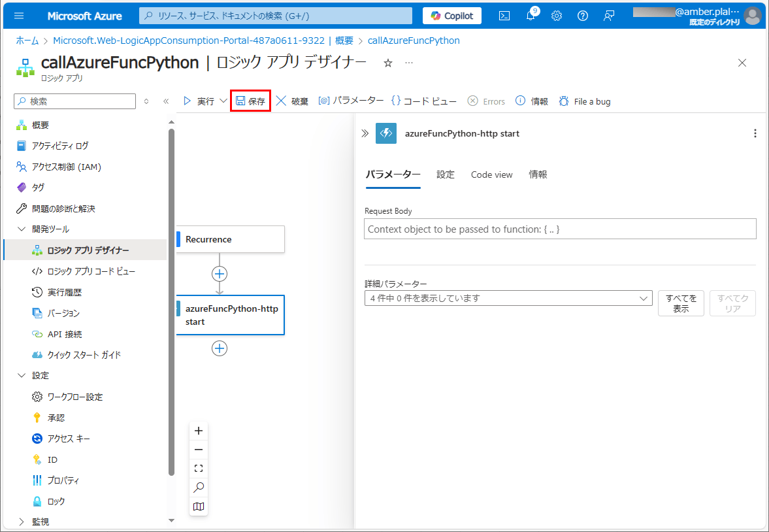Open the Run (実行) dropdown arrow

pyautogui.click(x=223, y=101)
